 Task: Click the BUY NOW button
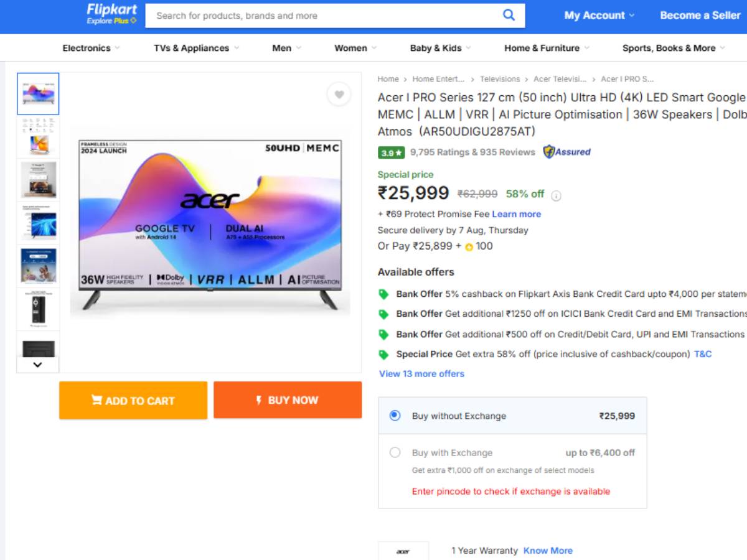287,400
